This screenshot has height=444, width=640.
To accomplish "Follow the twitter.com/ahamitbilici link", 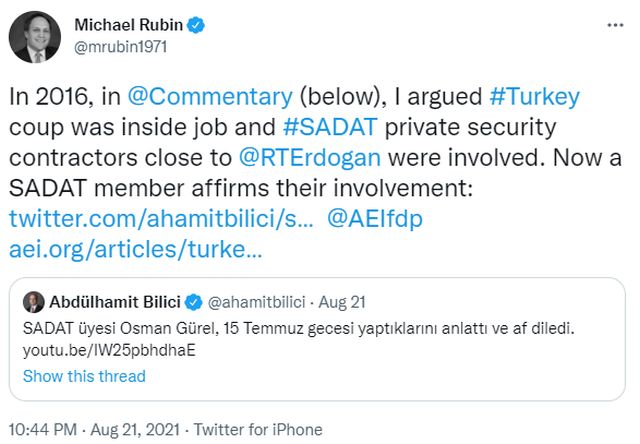I will [158, 219].
